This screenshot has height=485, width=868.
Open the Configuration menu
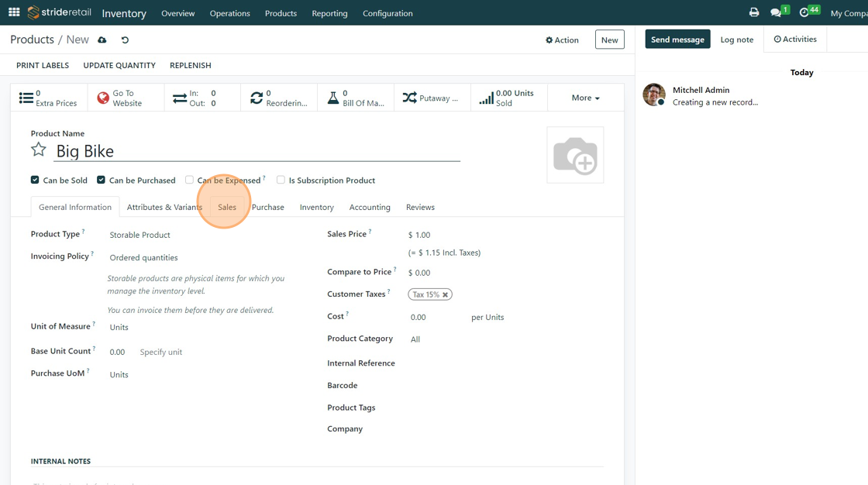387,13
